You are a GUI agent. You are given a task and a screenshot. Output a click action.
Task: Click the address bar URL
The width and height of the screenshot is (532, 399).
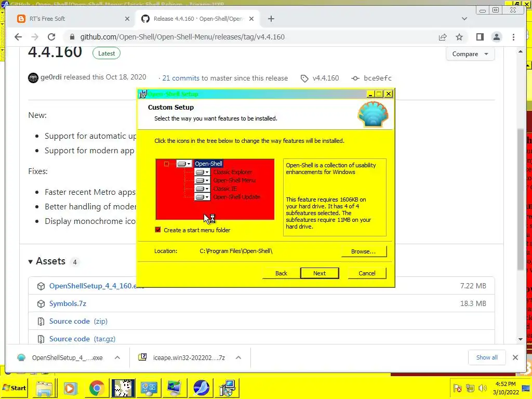click(182, 37)
